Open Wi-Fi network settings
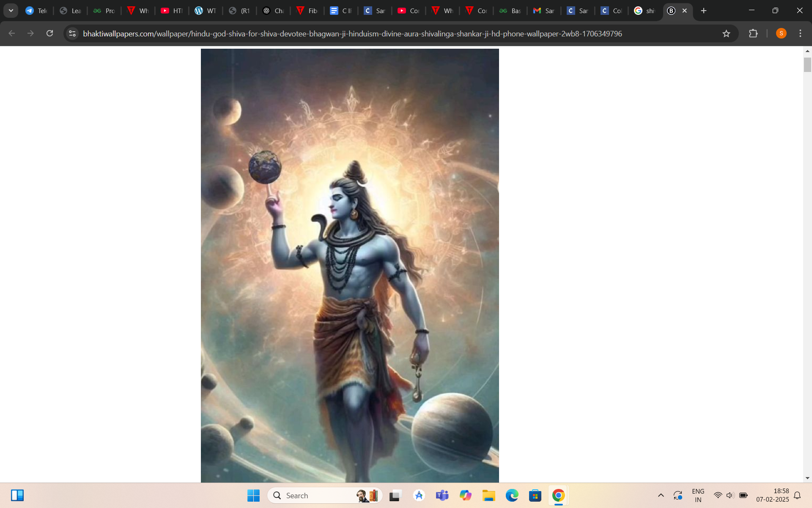Image resolution: width=812 pixels, height=508 pixels. pos(718,495)
